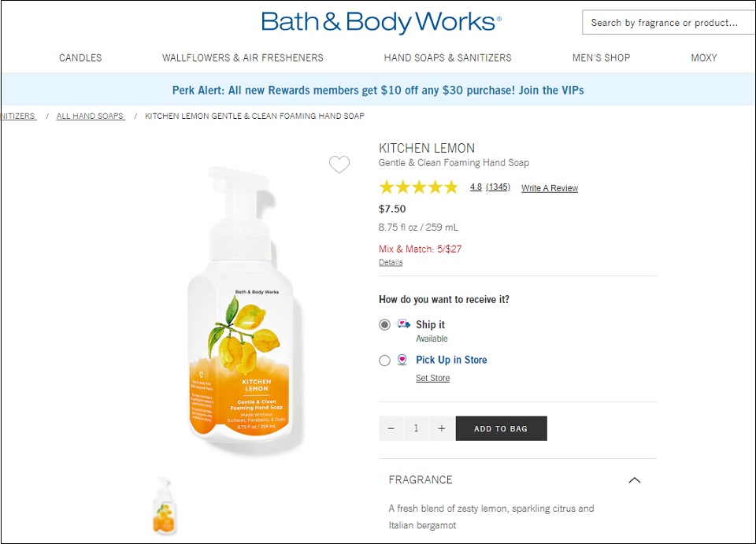This screenshot has height=544, width=756.
Task: Click the Write A Review link
Action: point(550,188)
